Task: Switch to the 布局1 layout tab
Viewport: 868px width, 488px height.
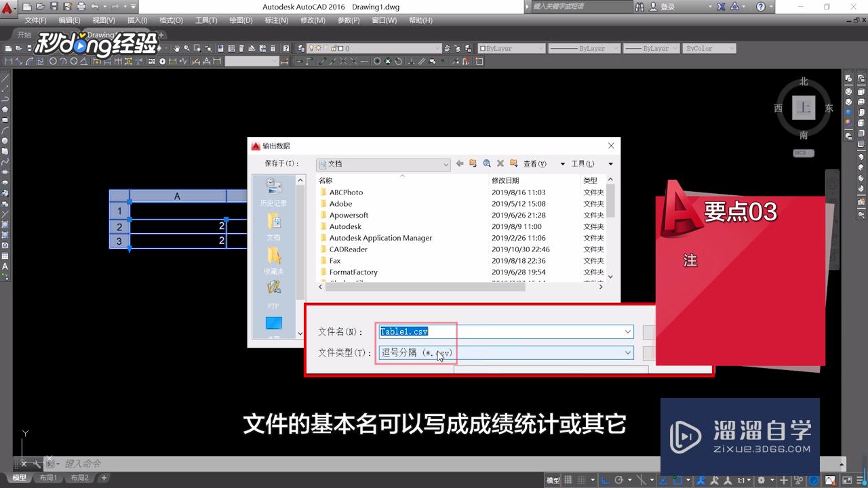Action: (47, 478)
